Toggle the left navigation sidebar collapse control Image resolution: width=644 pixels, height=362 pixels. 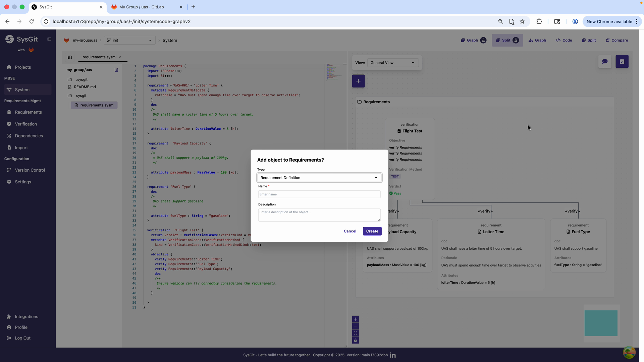pos(49,39)
